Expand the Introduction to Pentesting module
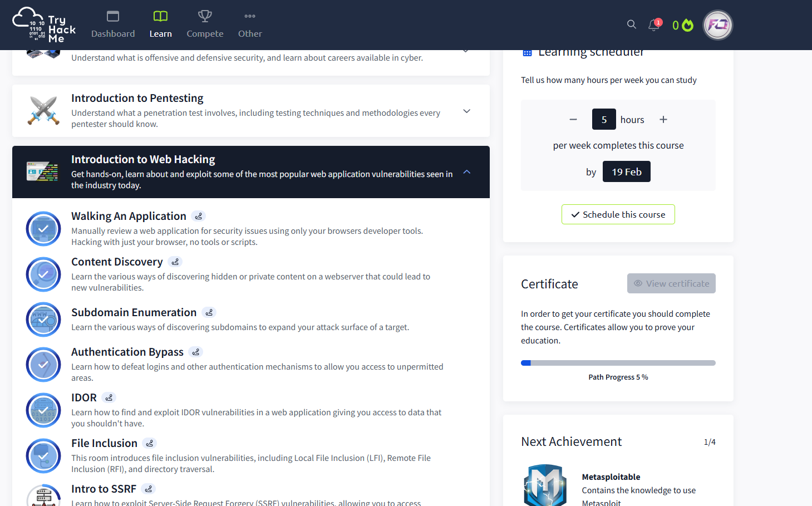 [466, 111]
